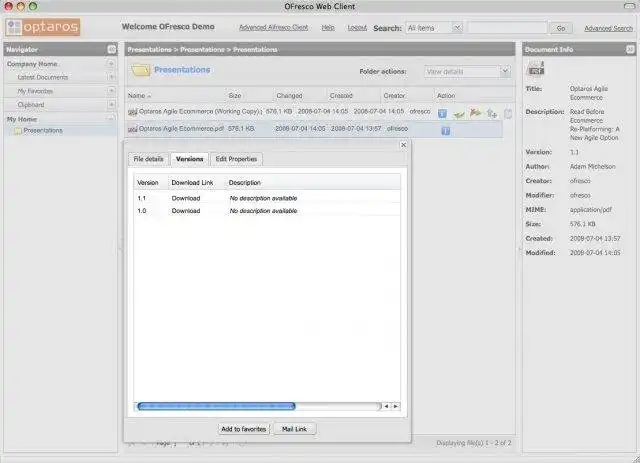Click the Download Link column header
The image size is (640, 463).
click(x=192, y=183)
